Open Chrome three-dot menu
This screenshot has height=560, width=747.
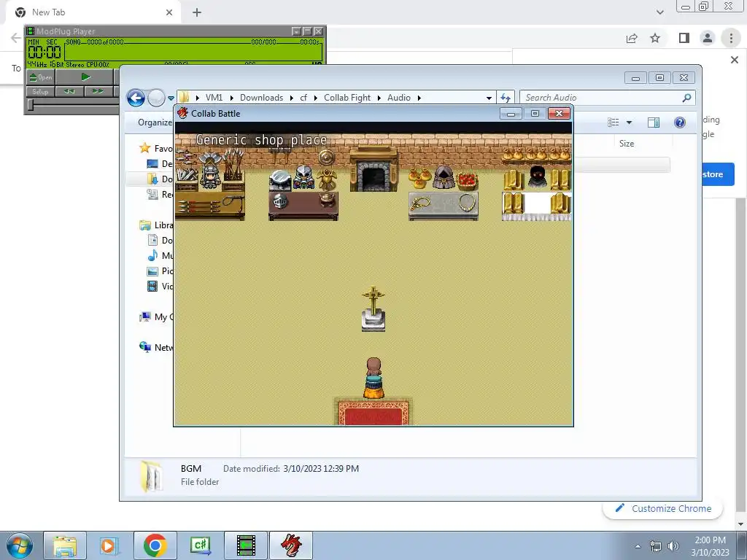tap(731, 38)
